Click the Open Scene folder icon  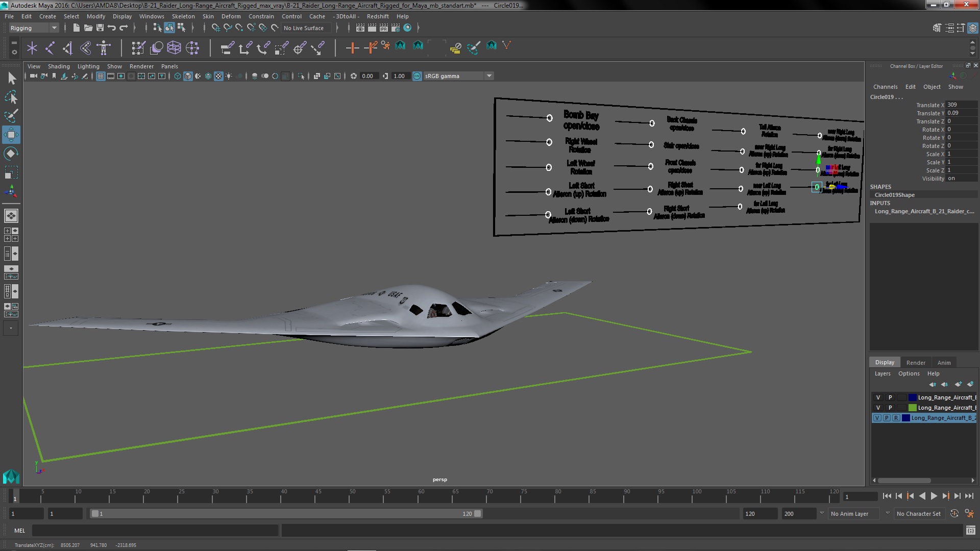tap(88, 28)
